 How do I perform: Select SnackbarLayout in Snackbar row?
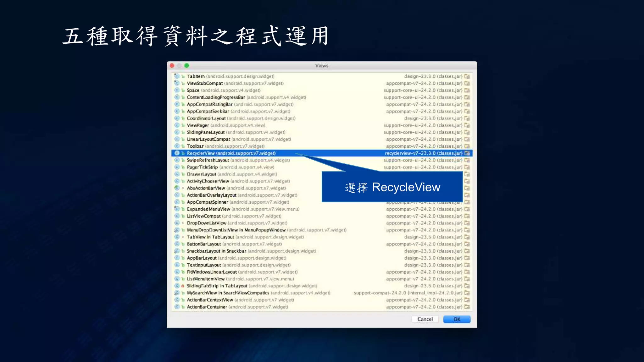(322, 251)
